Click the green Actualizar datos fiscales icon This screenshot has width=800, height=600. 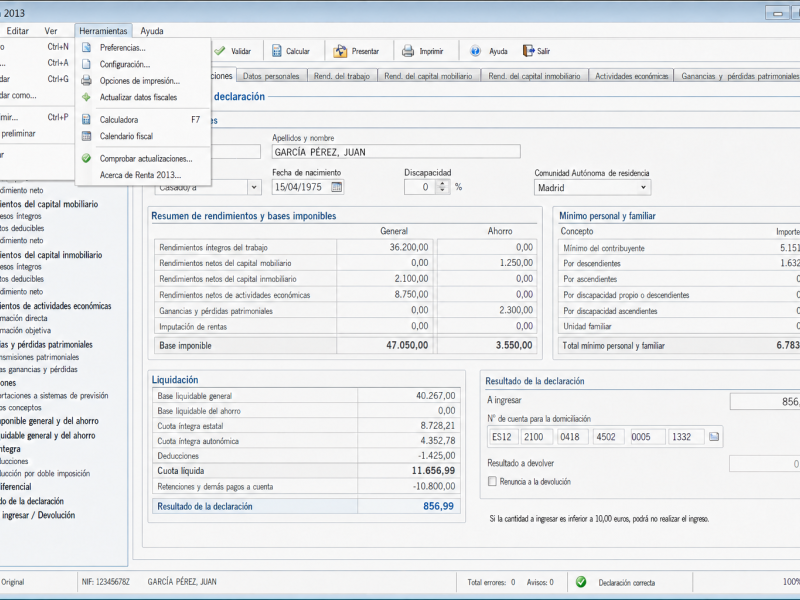(x=87, y=97)
